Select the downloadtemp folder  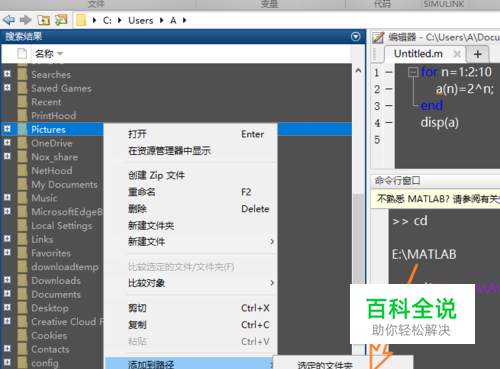tap(65, 267)
